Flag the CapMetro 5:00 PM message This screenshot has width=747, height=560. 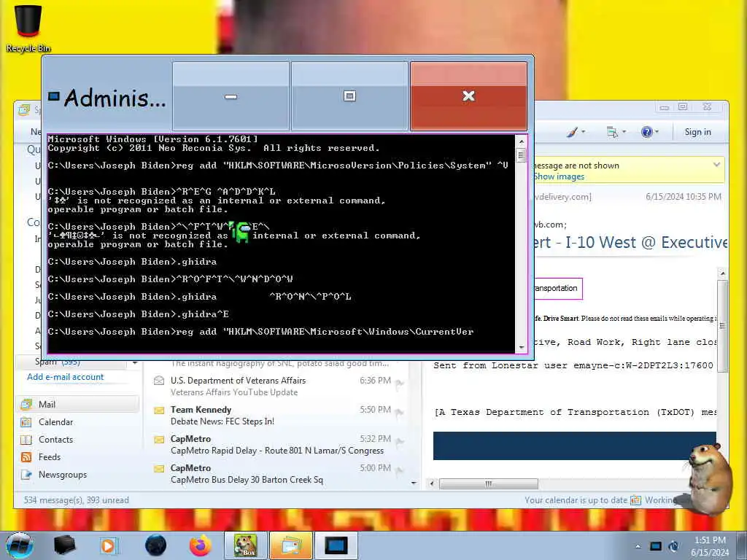point(400,471)
